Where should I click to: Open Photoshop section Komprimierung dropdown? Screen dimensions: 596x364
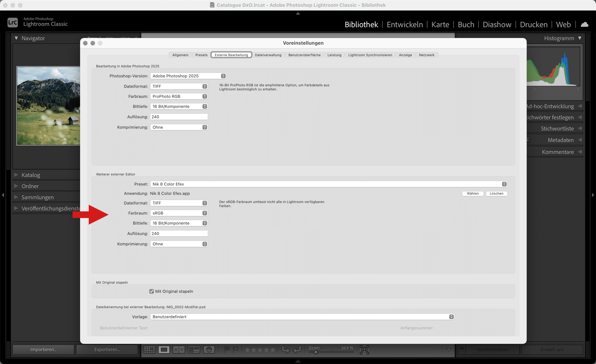point(179,127)
